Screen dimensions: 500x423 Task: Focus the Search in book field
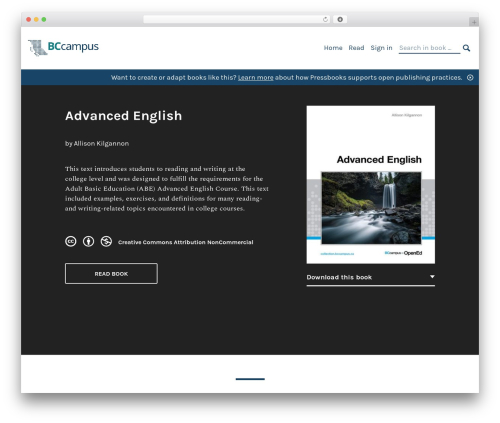pos(429,48)
